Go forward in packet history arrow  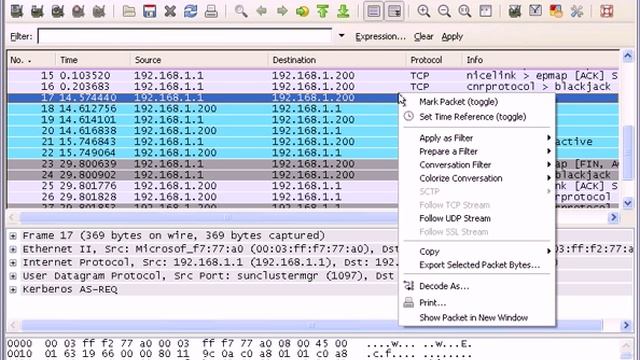[282, 11]
